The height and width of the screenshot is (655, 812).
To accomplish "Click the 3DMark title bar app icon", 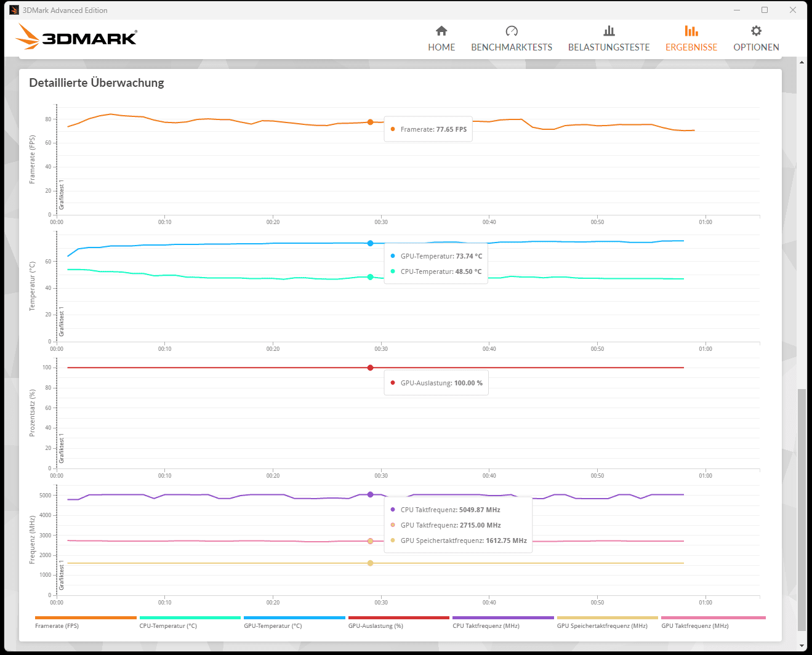I will (14, 10).
